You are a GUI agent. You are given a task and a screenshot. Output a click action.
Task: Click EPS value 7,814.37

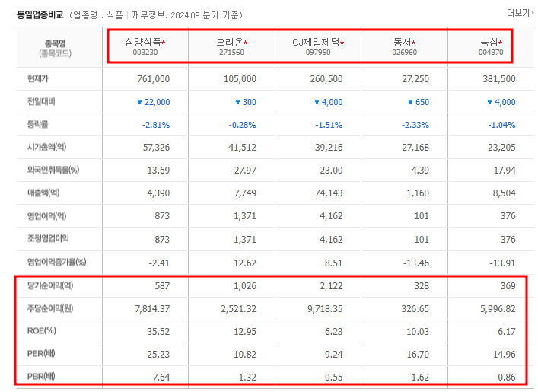pos(152,309)
